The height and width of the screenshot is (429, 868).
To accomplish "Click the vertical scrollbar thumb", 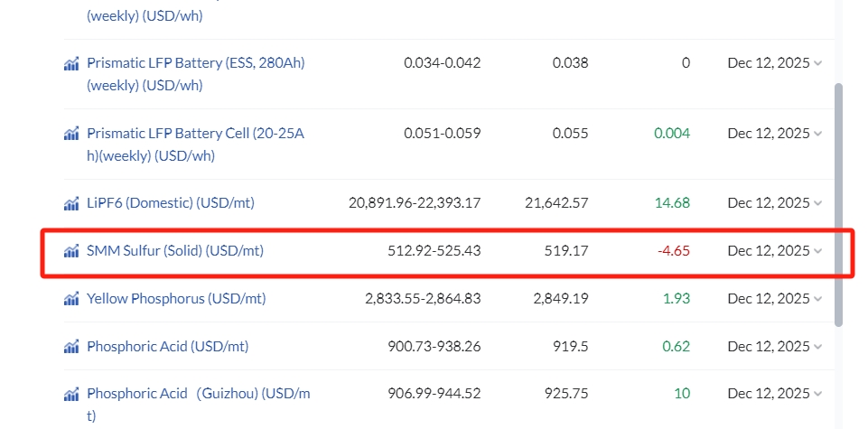I will click(839, 203).
